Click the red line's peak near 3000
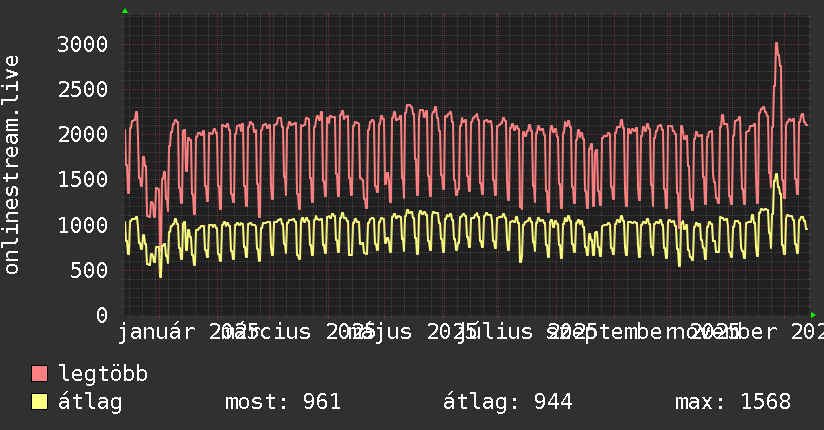The width and height of the screenshot is (824, 430). [777, 44]
